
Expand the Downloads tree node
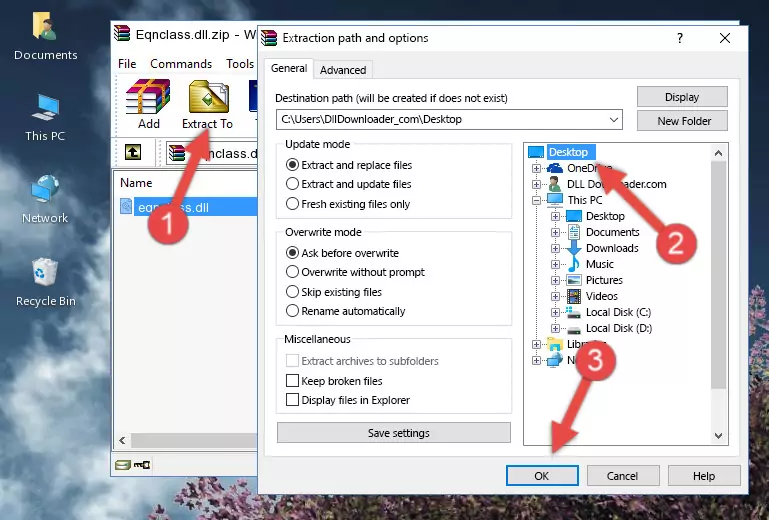click(555, 248)
